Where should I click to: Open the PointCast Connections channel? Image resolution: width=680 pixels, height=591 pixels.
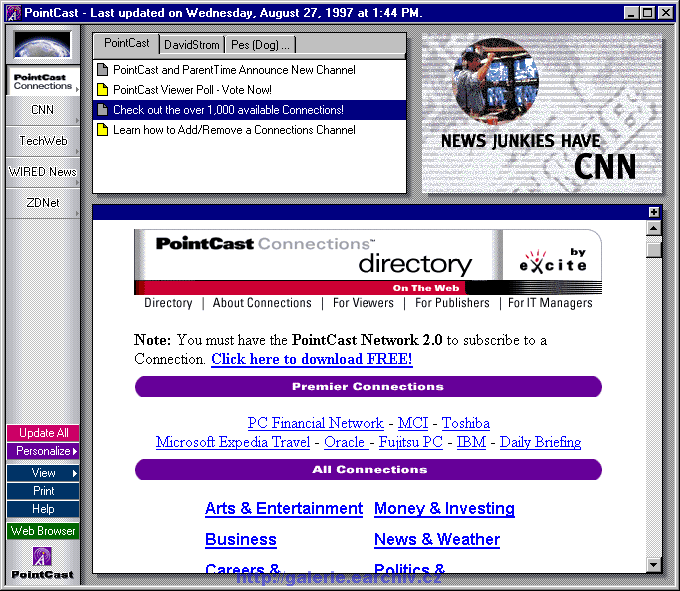coord(42,82)
